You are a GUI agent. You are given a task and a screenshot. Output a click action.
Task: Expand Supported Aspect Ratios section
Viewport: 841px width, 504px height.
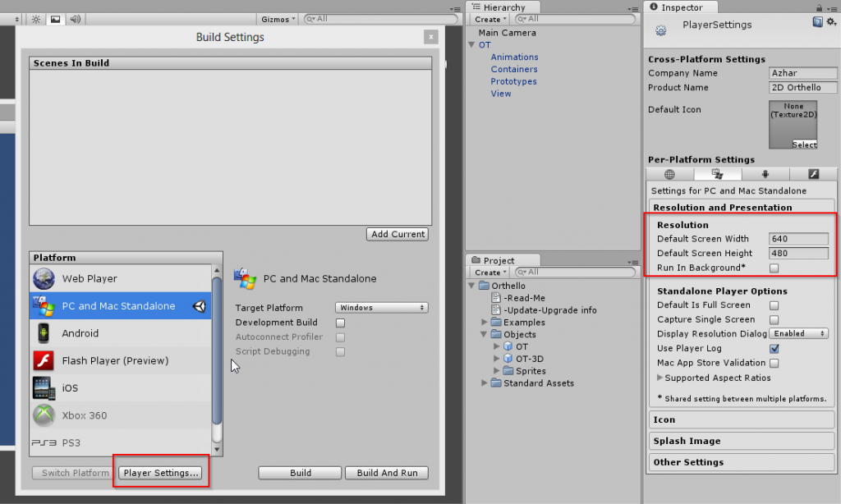(661, 378)
